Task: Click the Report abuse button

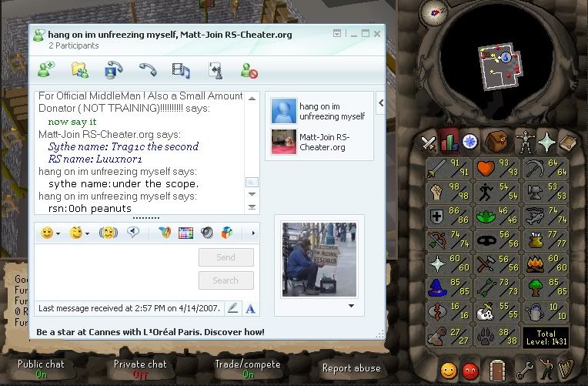Action: [x=352, y=368]
